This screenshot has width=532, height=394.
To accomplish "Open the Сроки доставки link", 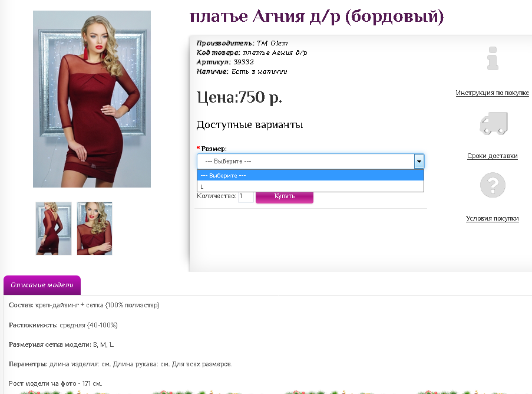I will (x=493, y=156).
